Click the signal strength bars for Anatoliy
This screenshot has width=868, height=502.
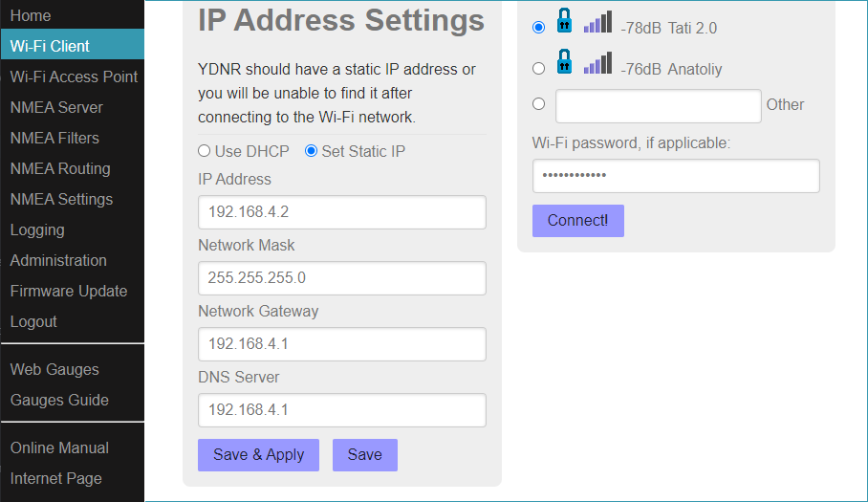[597, 64]
